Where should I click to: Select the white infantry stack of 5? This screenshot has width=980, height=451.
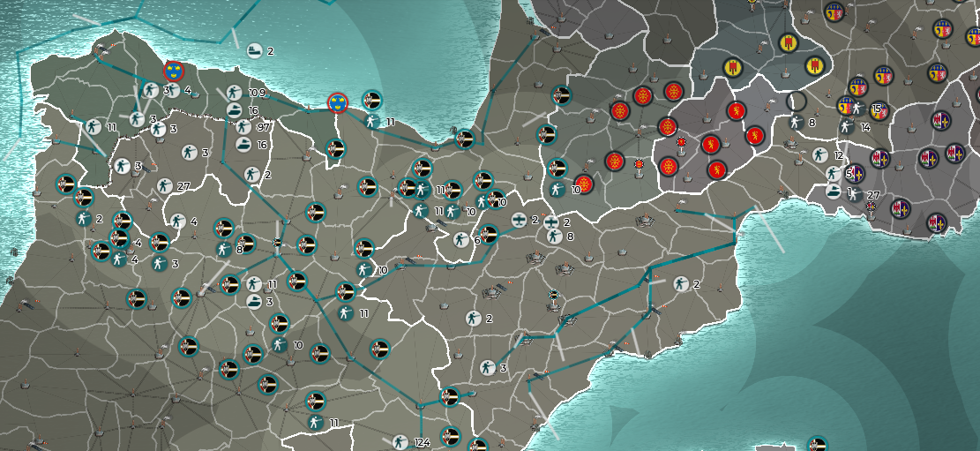(833, 174)
